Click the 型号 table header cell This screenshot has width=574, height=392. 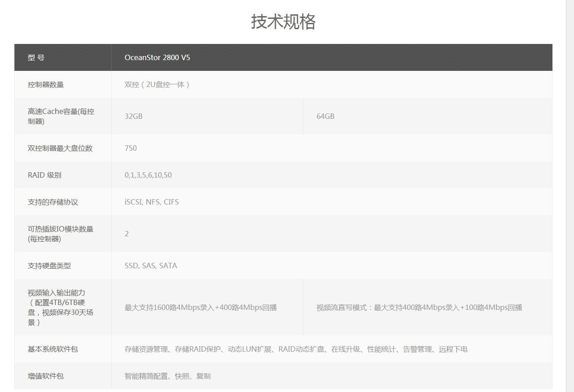click(36, 57)
